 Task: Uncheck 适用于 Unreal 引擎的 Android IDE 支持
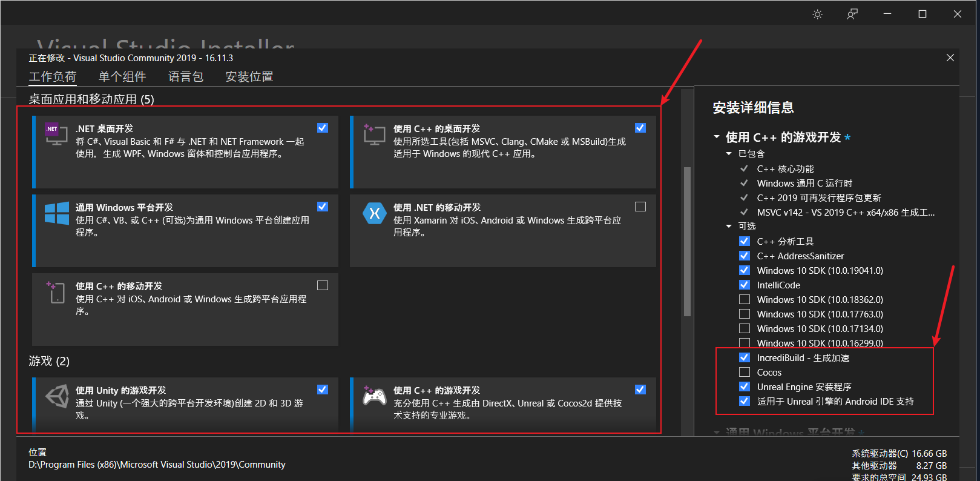[x=745, y=401]
